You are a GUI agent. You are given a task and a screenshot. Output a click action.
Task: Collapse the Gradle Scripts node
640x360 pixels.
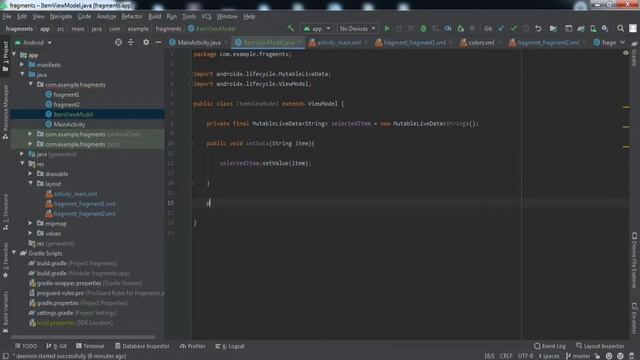pyautogui.click(x=14, y=253)
